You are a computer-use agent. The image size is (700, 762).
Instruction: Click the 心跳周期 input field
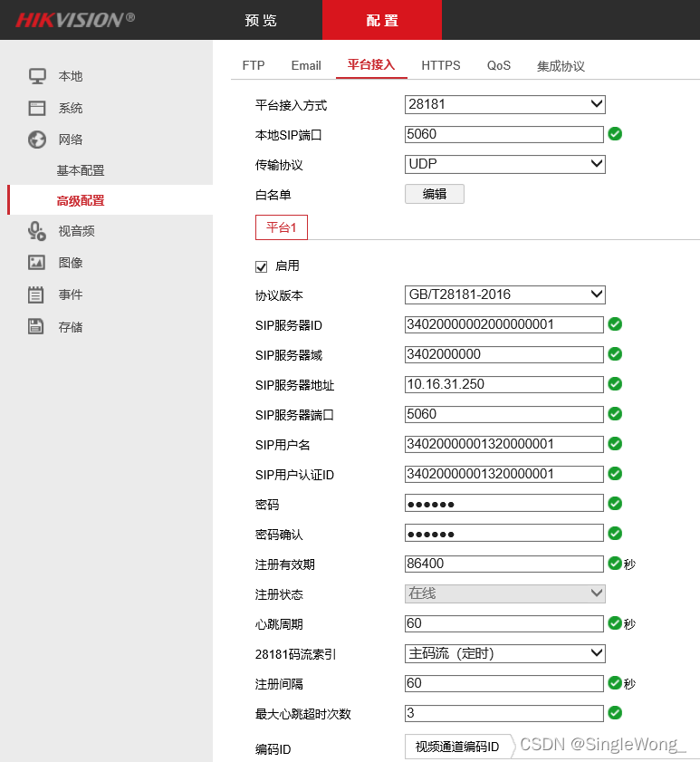(503, 623)
